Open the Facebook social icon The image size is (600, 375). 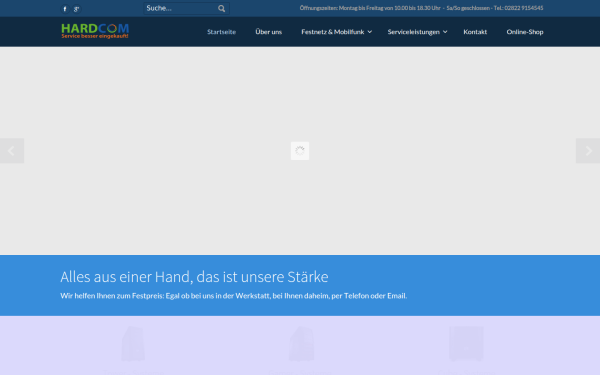point(65,9)
